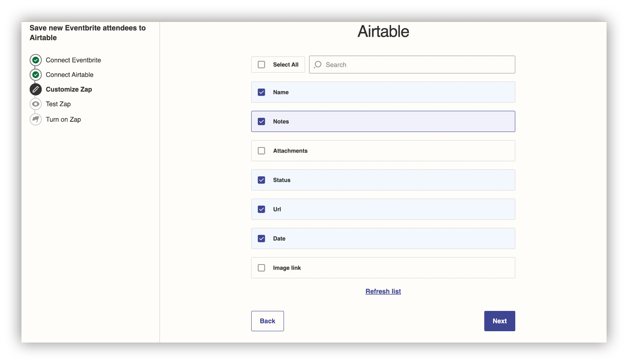Click the Notes field label text

click(x=281, y=121)
